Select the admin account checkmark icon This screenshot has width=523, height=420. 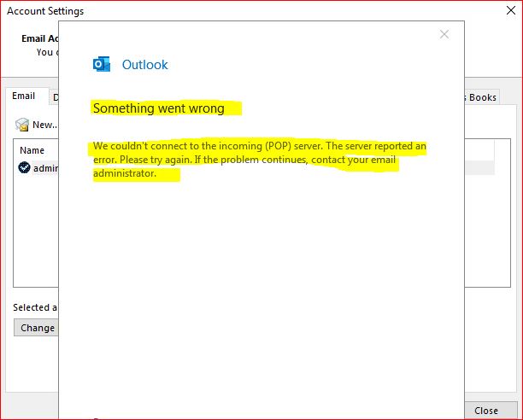point(24,167)
